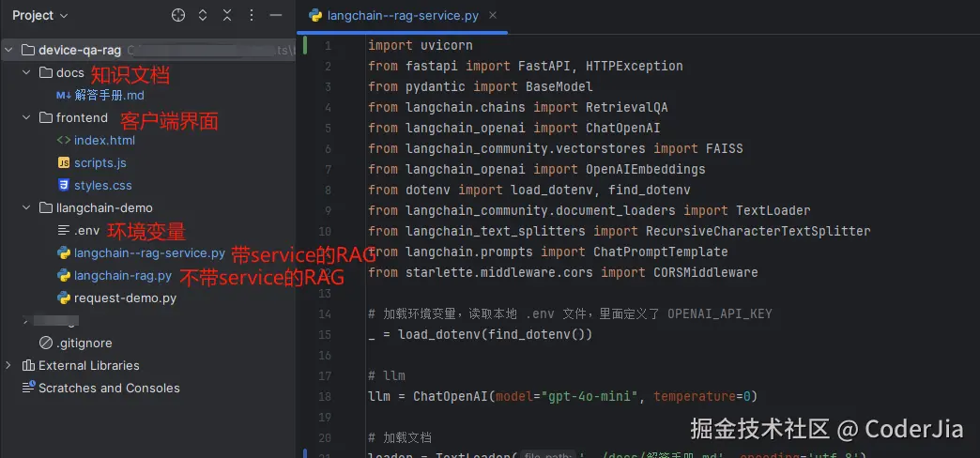Click the Select Opened File locate icon
Image resolution: width=980 pixels, height=458 pixels.
[178, 16]
